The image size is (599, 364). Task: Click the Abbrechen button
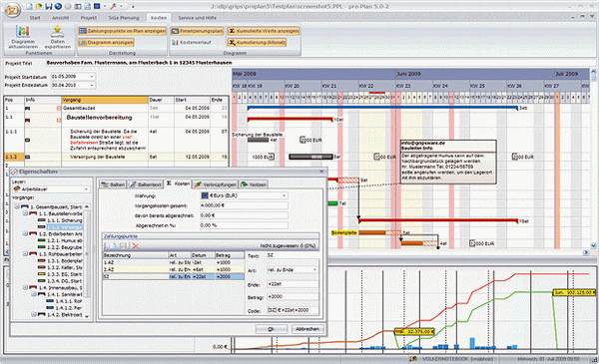coord(307,329)
